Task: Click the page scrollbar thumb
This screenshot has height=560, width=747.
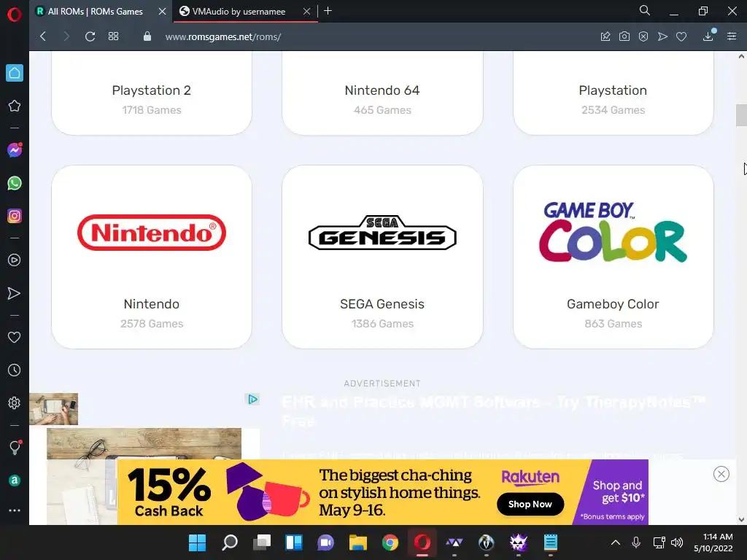Action: point(741,114)
